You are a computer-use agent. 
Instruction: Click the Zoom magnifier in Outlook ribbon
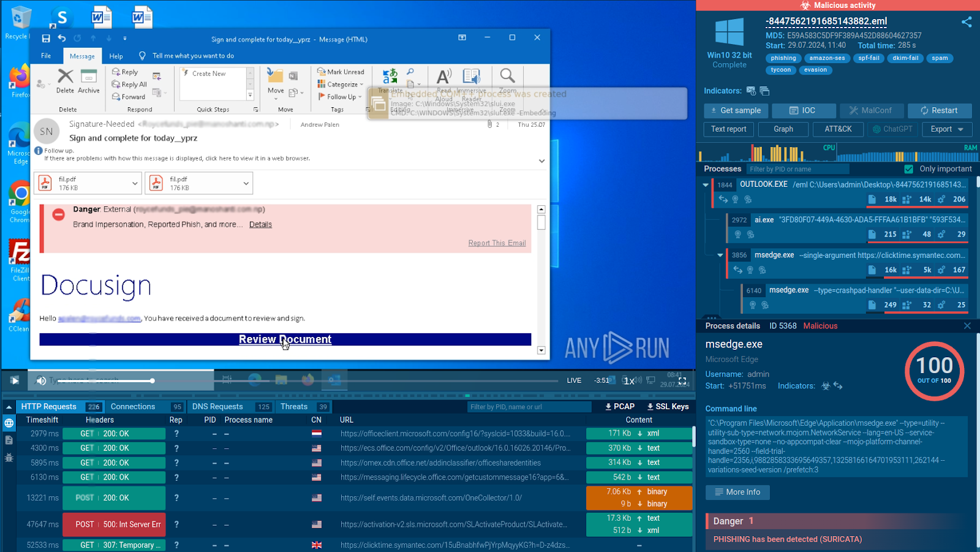pos(507,76)
